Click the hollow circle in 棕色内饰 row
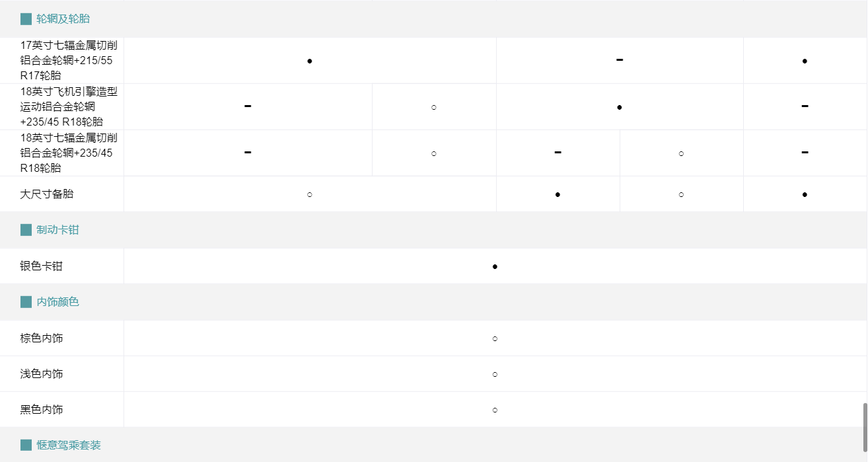Image resolution: width=868 pixels, height=462 pixels. click(495, 339)
